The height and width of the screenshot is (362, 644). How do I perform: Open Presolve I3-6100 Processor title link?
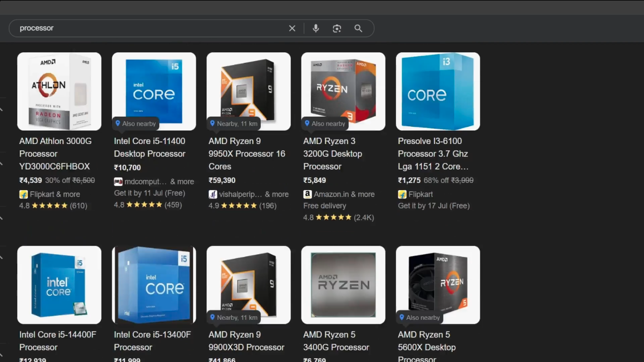coord(433,153)
